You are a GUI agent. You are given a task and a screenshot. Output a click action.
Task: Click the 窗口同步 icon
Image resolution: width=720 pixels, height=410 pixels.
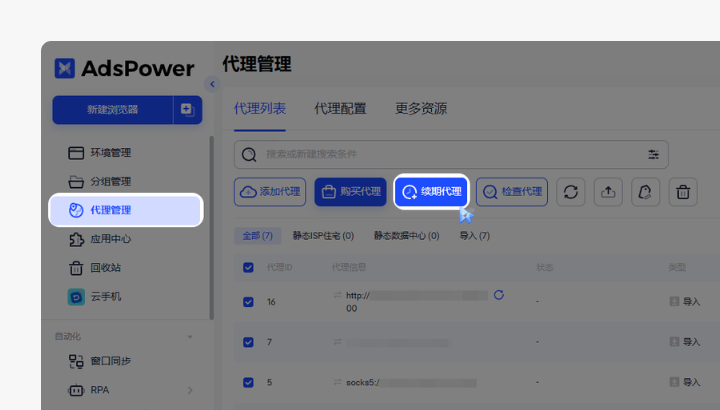coord(76,361)
